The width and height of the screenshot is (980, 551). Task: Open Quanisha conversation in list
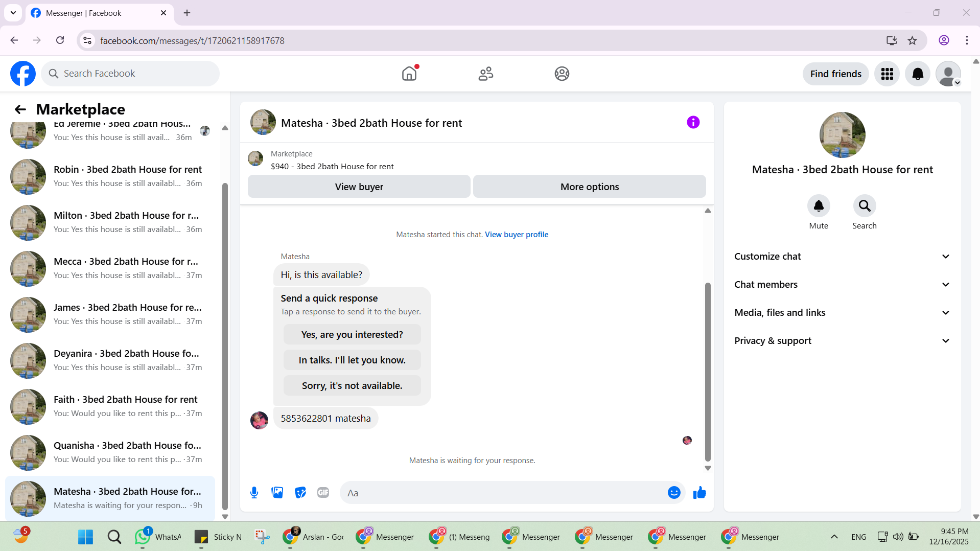click(x=110, y=452)
